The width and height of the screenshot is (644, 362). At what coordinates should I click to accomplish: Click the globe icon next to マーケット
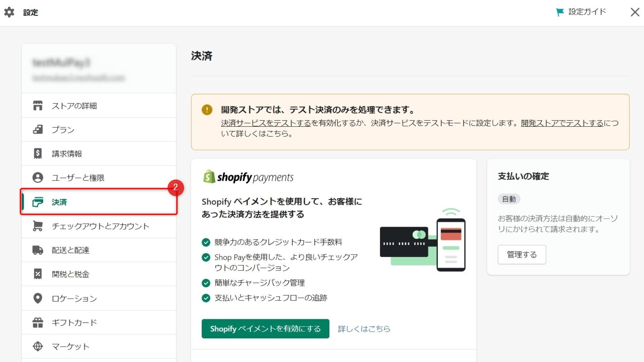click(38, 347)
